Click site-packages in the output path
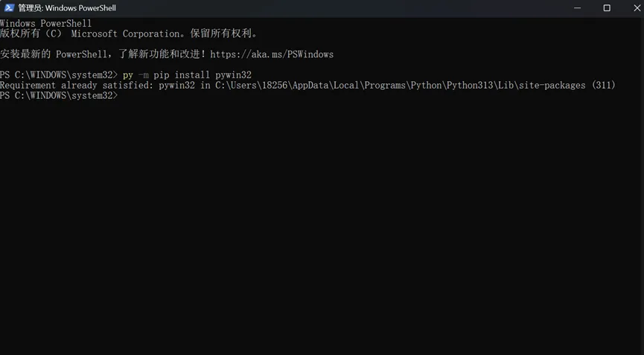 552,86
